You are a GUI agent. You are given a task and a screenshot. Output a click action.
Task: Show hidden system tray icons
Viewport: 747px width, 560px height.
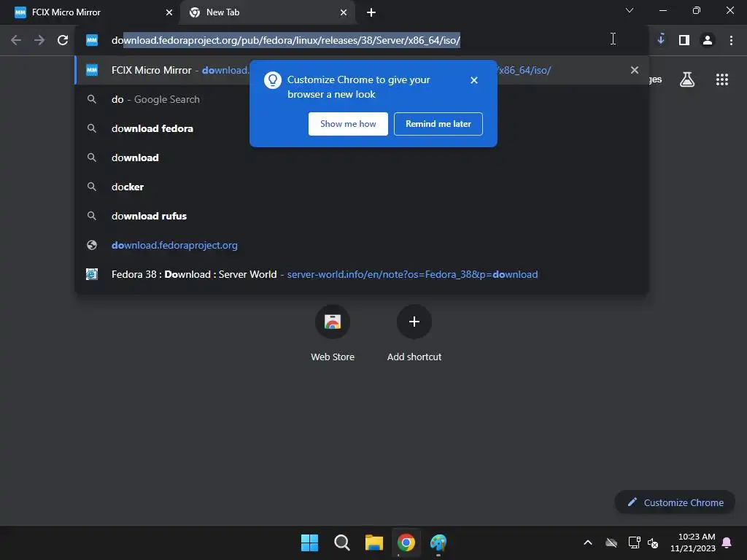(x=588, y=542)
